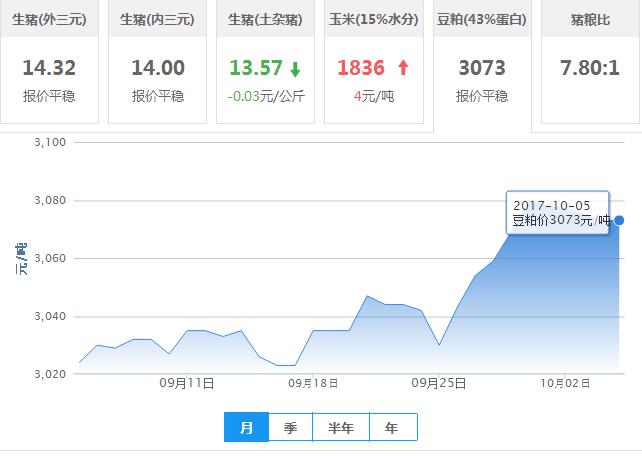Click the -0.03元/公斤 change text

pyautogui.click(x=266, y=96)
